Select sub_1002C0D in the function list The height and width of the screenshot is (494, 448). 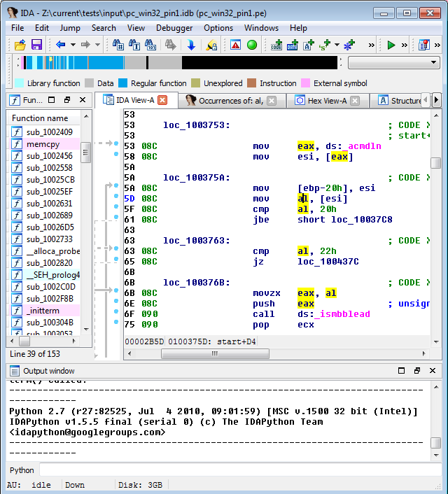point(51,287)
